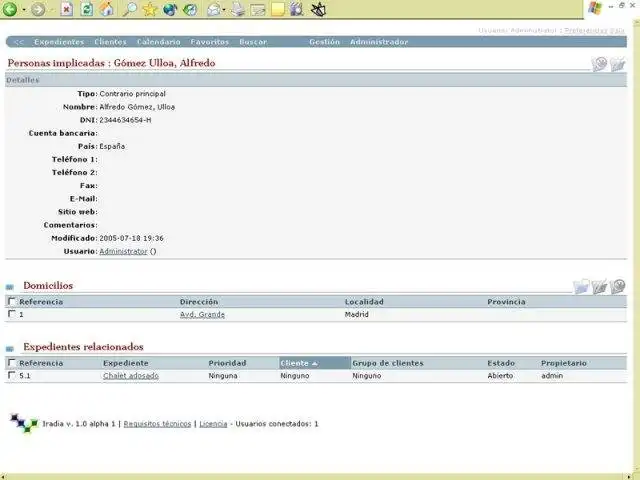640x480 pixels.
Task: Click the Stop loading page icon
Action: coord(67,9)
